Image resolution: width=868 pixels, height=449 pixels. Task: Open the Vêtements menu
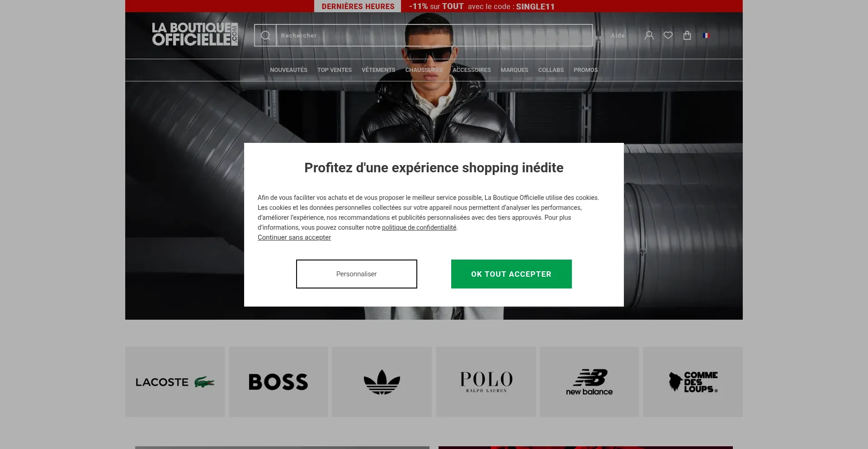tap(378, 70)
